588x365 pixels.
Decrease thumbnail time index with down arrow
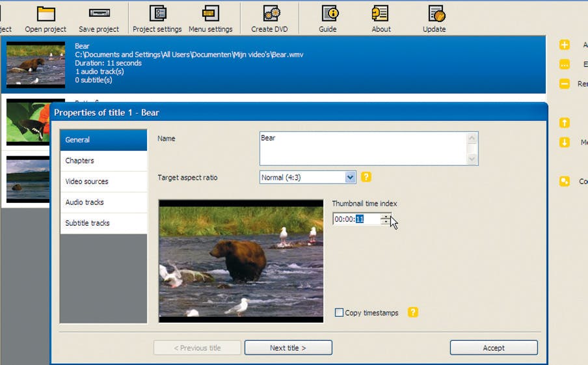pos(386,222)
